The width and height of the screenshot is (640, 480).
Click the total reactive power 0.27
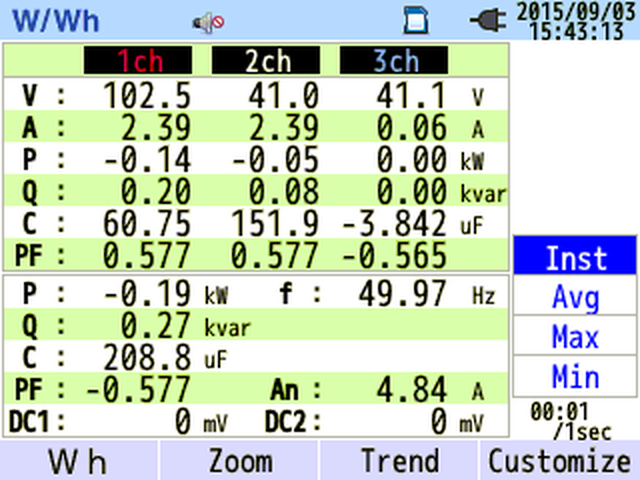click(156, 325)
